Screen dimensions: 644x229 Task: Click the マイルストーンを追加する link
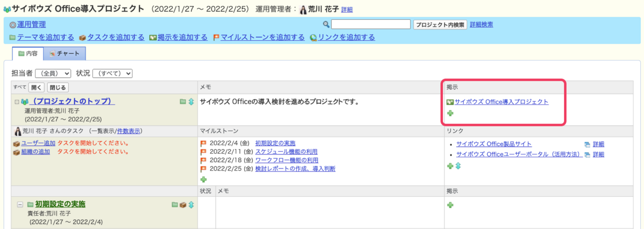pos(263,38)
